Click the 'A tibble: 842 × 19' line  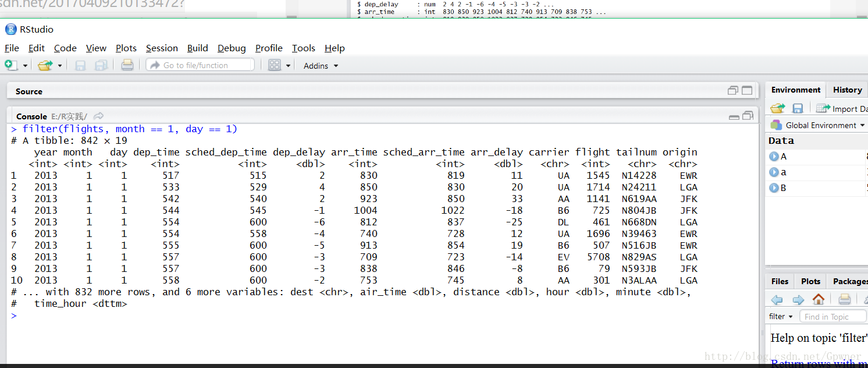coord(69,140)
